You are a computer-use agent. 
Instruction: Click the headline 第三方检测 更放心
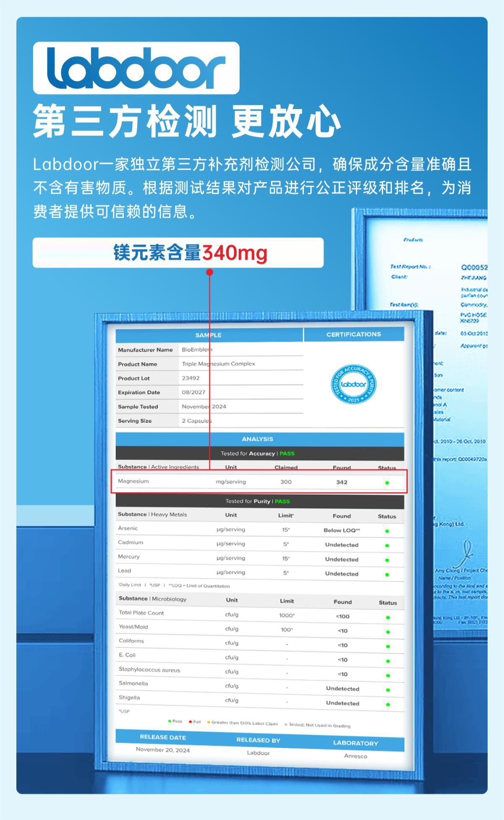click(x=187, y=121)
